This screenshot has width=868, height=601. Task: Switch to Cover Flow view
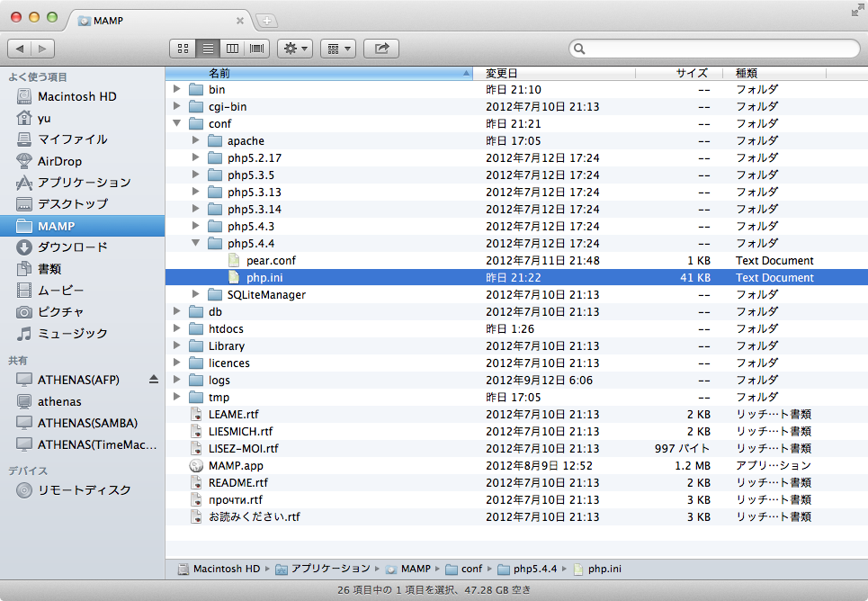click(x=257, y=49)
